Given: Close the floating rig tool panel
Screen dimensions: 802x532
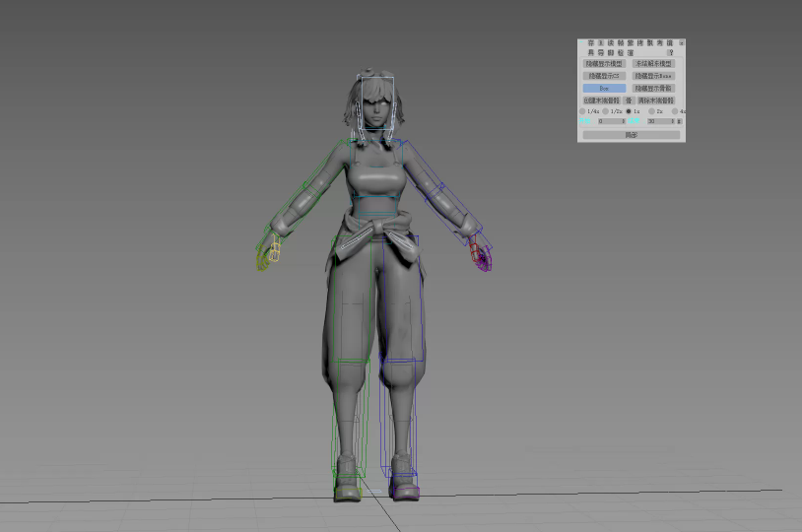Looking at the screenshot, I should pyautogui.click(x=681, y=43).
